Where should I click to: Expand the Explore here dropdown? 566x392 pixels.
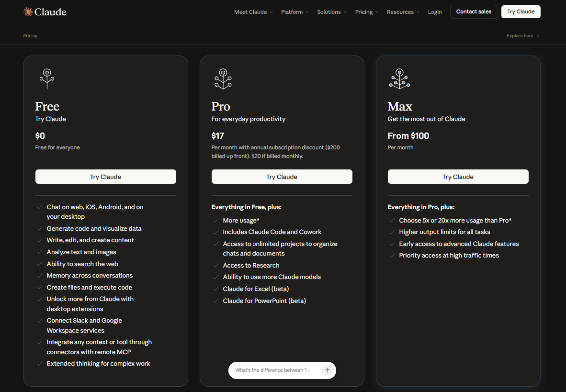(x=523, y=36)
